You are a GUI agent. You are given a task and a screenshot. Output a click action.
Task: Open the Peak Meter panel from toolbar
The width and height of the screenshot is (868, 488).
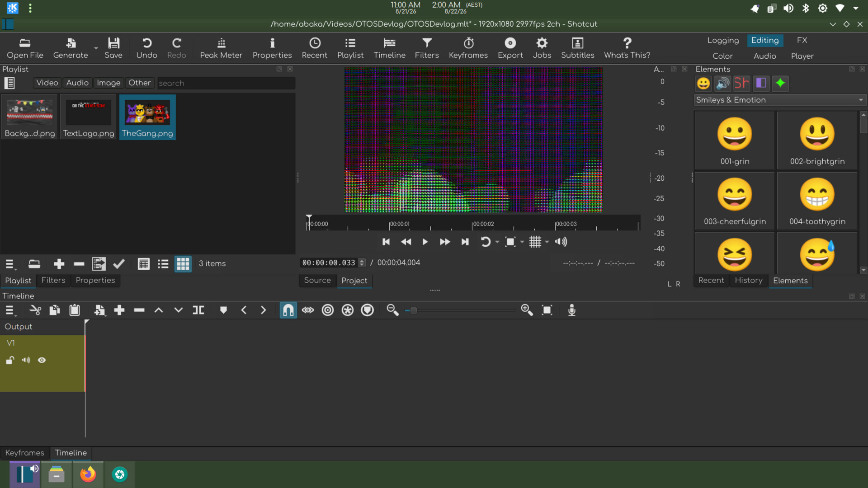coord(221,48)
